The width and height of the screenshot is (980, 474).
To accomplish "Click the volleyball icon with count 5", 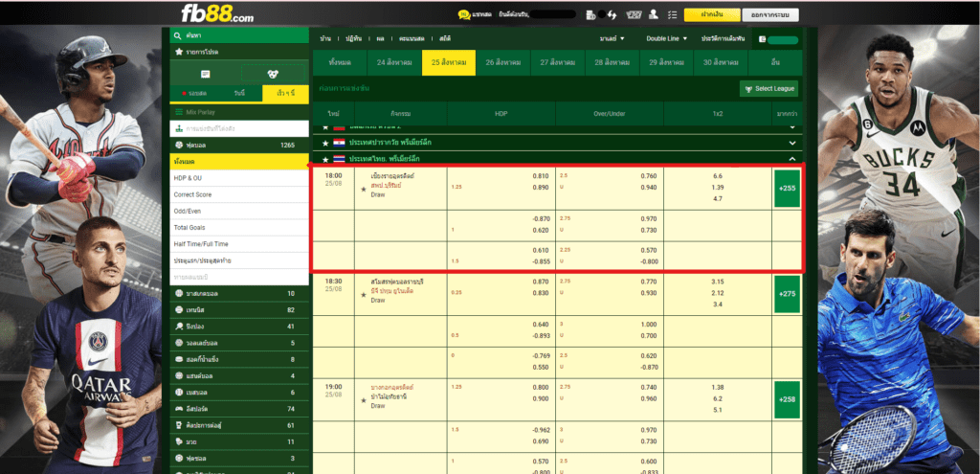I will (179, 343).
